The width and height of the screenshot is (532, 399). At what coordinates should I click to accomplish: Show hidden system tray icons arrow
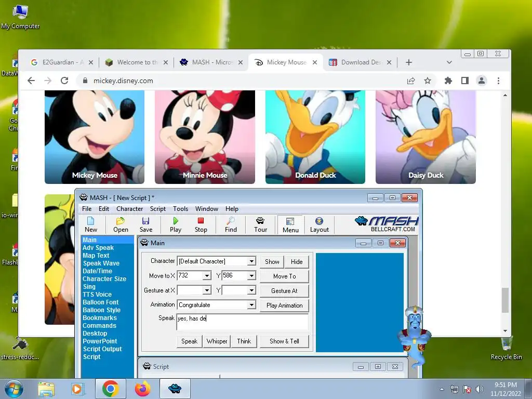[442, 389]
